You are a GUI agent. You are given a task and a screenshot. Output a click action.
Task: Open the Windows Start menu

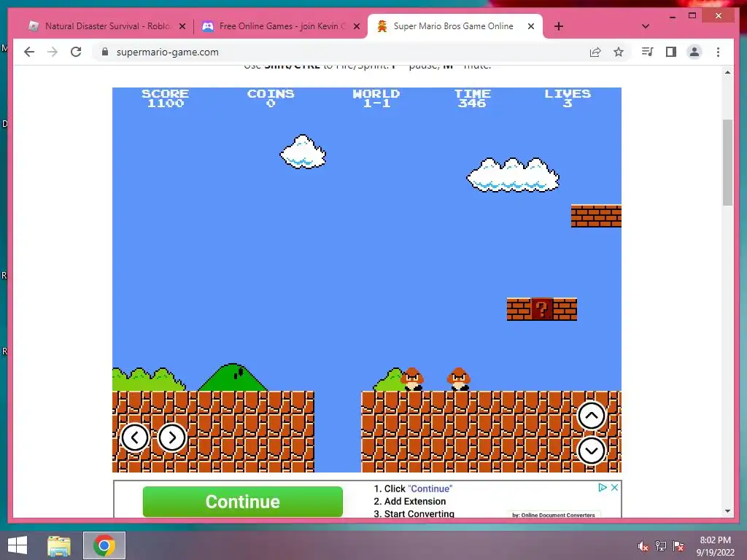coord(18,545)
